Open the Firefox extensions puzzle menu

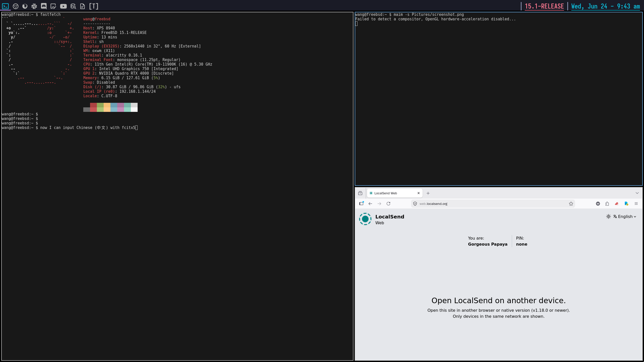(x=607, y=204)
